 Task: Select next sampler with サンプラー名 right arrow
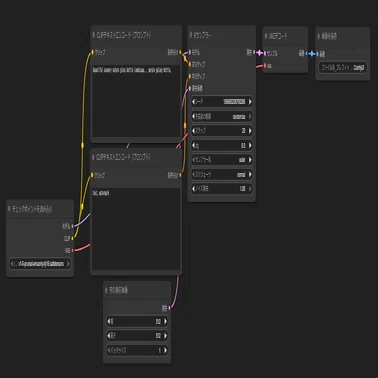249,160
